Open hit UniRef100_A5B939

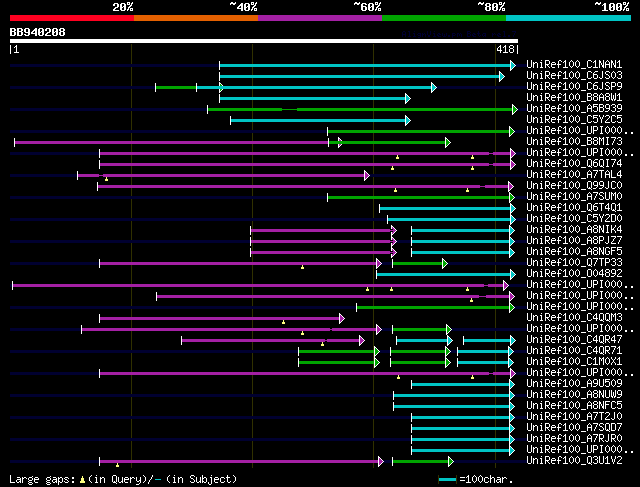click(574, 109)
